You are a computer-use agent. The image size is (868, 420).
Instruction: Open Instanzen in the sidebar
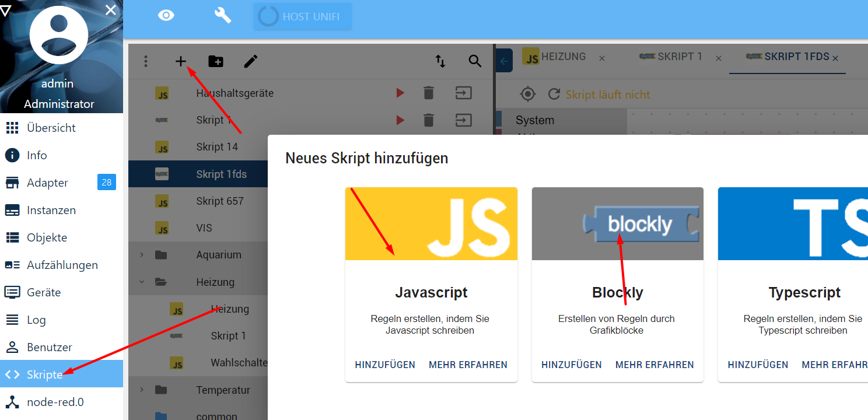[x=61, y=210]
